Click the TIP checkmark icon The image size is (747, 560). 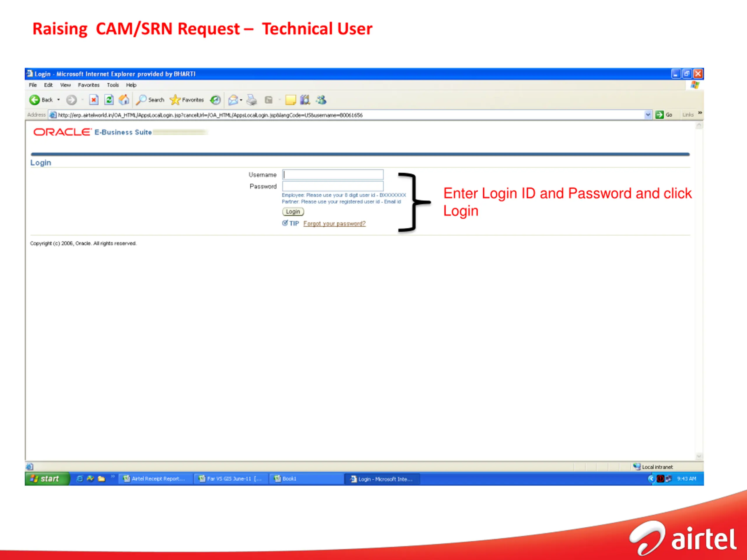tap(285, 223)
